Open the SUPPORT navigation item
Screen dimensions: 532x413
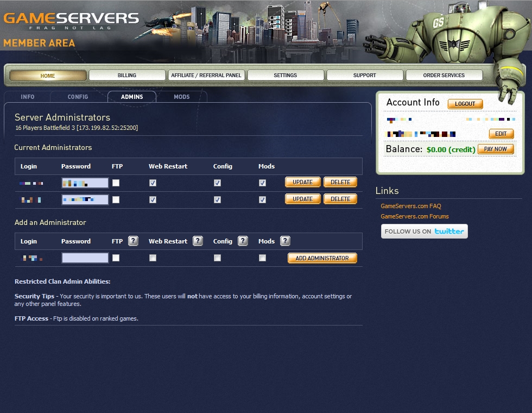point(365,76)
